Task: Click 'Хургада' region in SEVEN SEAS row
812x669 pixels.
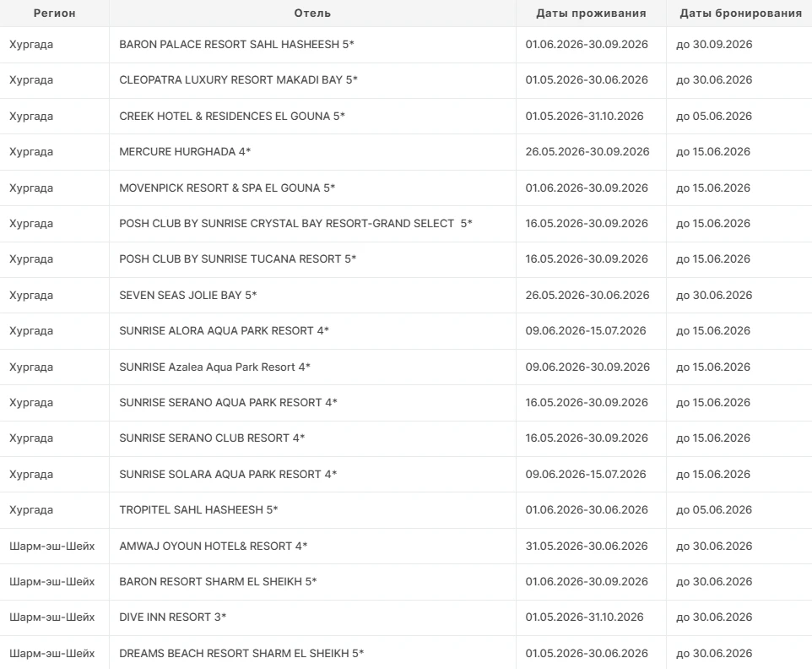Action: pos(31,296)
